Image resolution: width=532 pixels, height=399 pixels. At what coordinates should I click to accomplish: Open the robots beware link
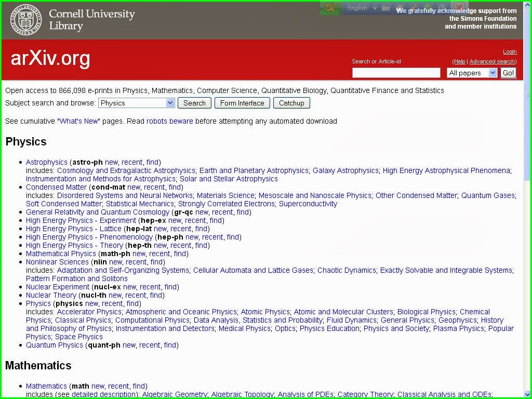(170, 121)
